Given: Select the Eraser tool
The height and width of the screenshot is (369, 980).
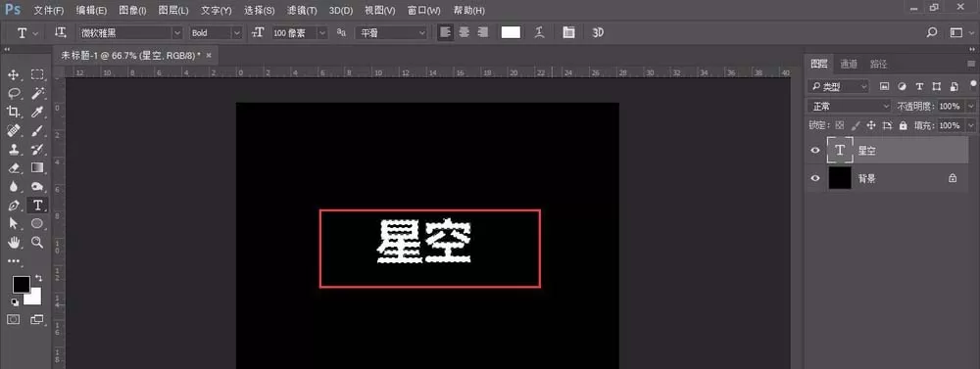Looking at the screenshot, I should [x=13, y=167].
